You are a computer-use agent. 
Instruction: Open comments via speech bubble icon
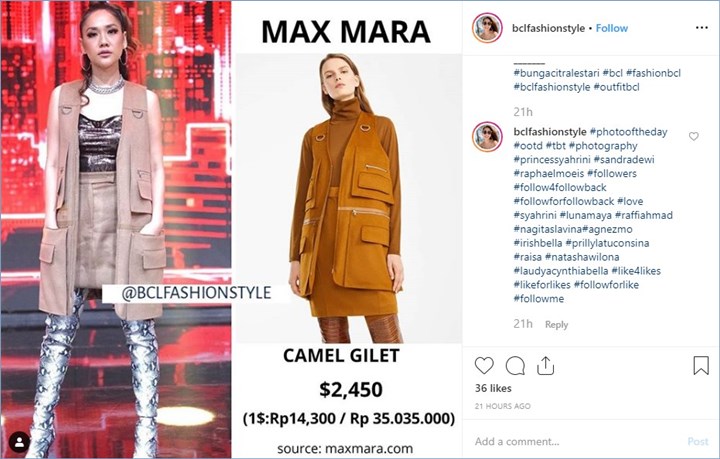[x=515, y=366]
